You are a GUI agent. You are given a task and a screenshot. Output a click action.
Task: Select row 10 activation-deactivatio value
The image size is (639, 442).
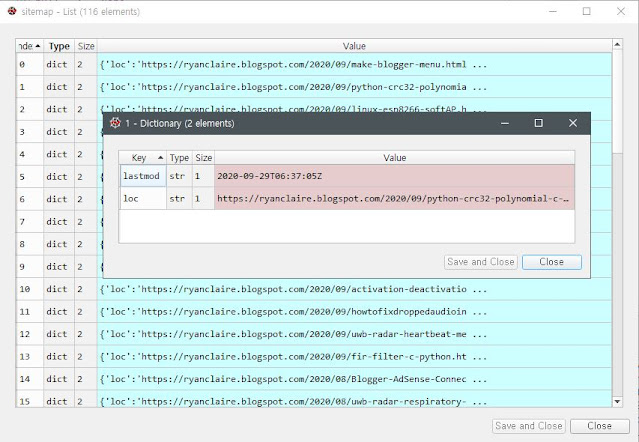point(354,289)
